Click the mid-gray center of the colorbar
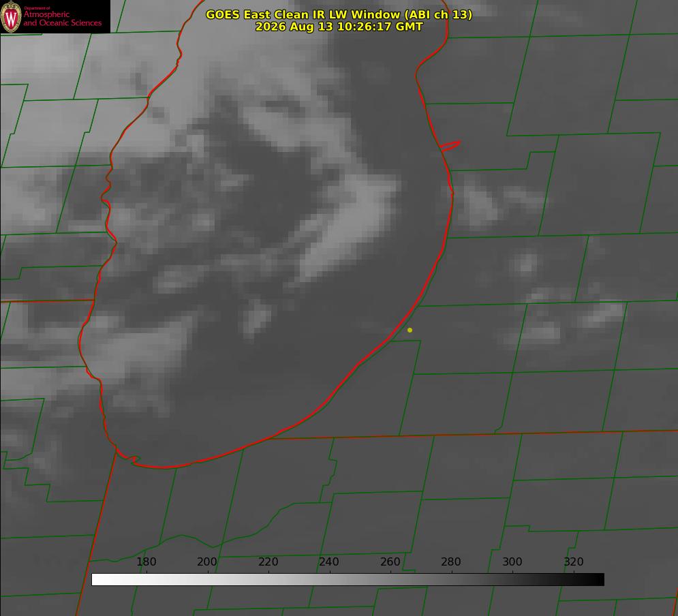The width and height of the screenshot is (678, 616). click(348, 579)
